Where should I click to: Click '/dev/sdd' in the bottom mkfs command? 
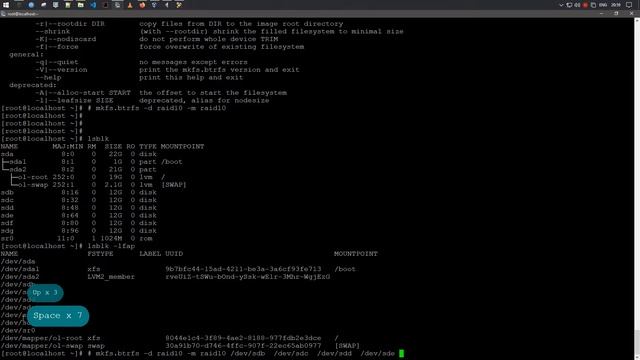click(334, 353)
